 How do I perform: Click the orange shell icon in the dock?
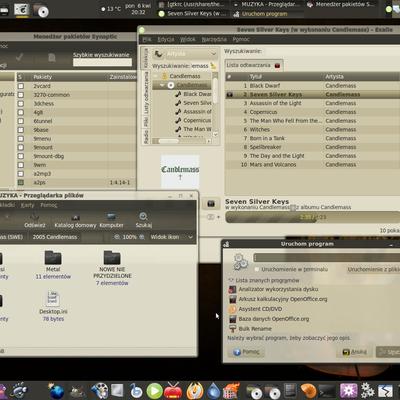click(x=308, y=391)
